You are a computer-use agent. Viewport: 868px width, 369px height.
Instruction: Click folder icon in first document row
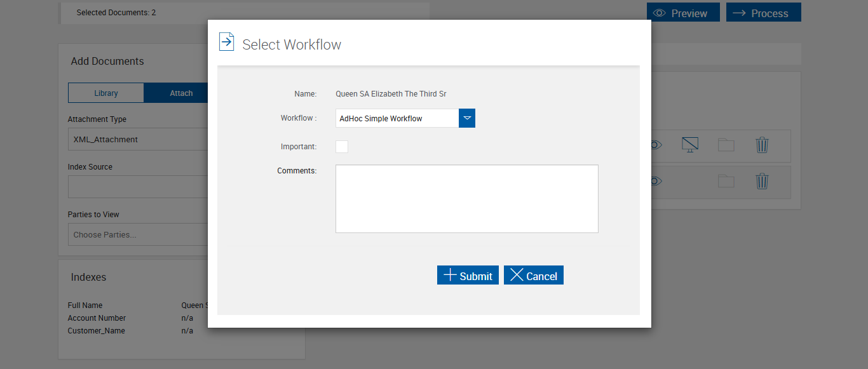(x=726, y=145)
